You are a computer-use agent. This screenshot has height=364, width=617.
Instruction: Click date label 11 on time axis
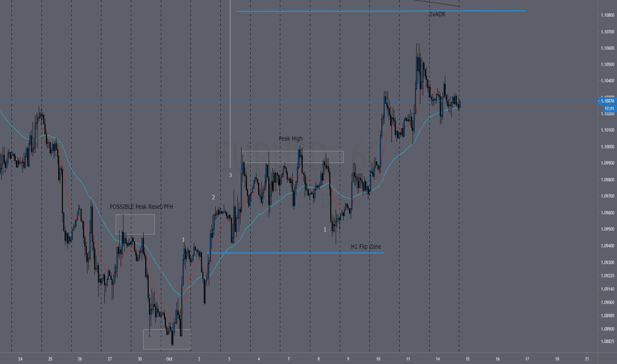408,359
